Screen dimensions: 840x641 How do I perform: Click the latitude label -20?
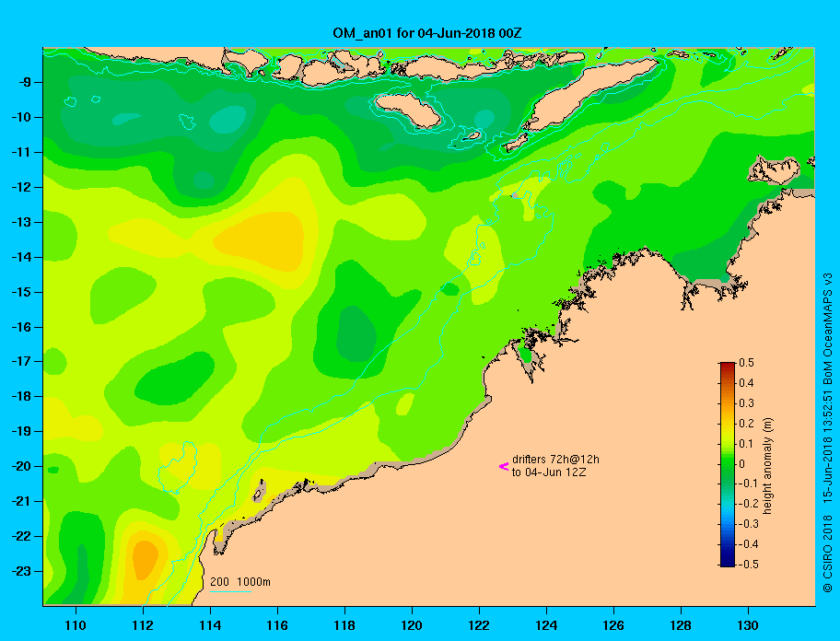[21, 466]
